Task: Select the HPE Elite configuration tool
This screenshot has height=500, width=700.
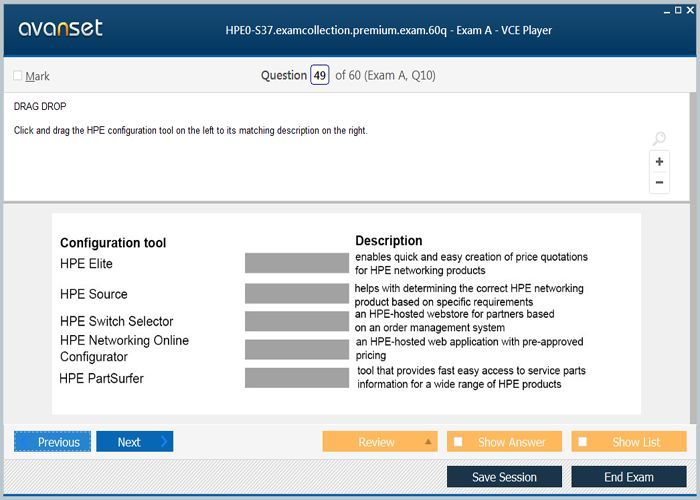Action: tap(86, 264)
